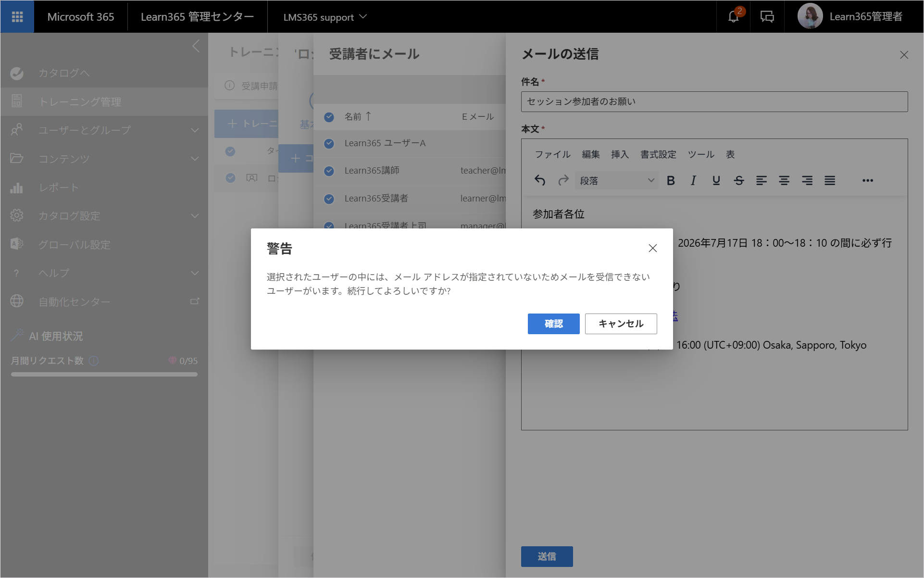Click the コンテンツ folder icon
Image resolution: width=924 pixels, height=578 pixels.
click(x=17, y=158)
